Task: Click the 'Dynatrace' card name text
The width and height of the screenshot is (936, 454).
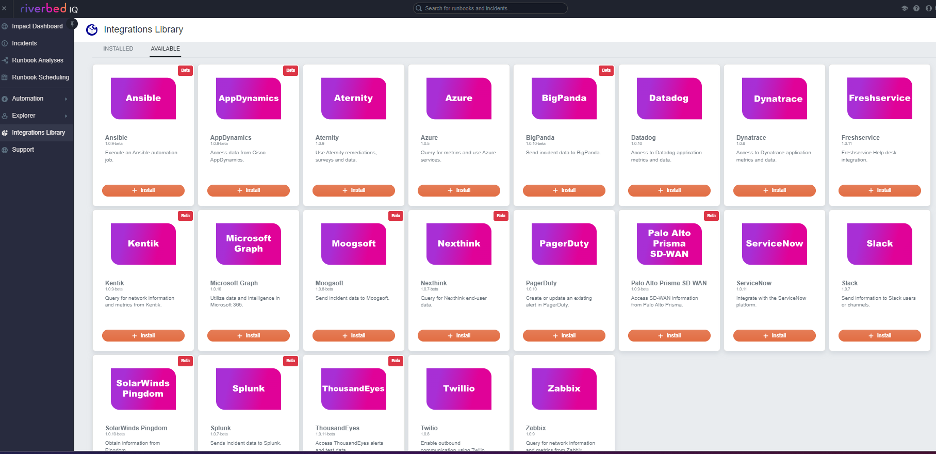Action: [751, 138]
